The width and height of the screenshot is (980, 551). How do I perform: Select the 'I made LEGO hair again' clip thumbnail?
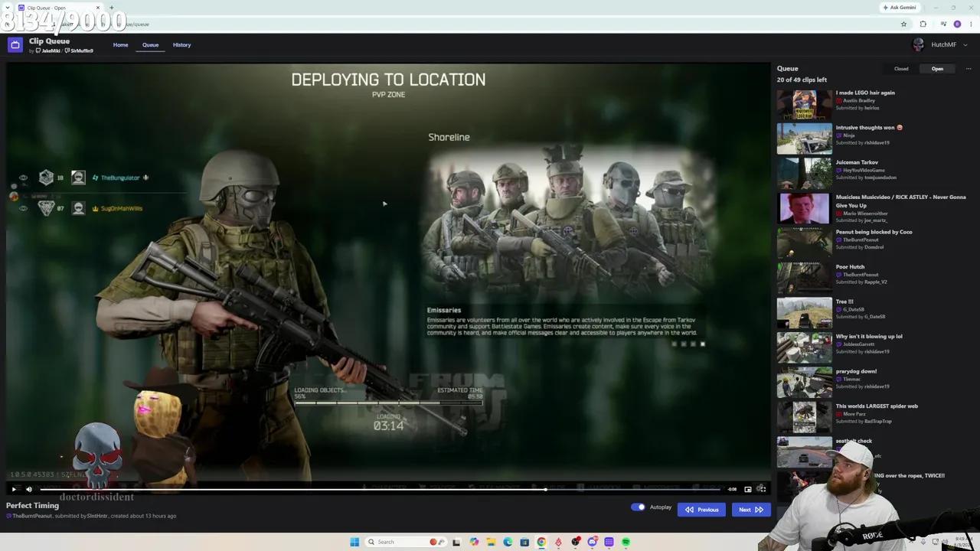[804, 104]
